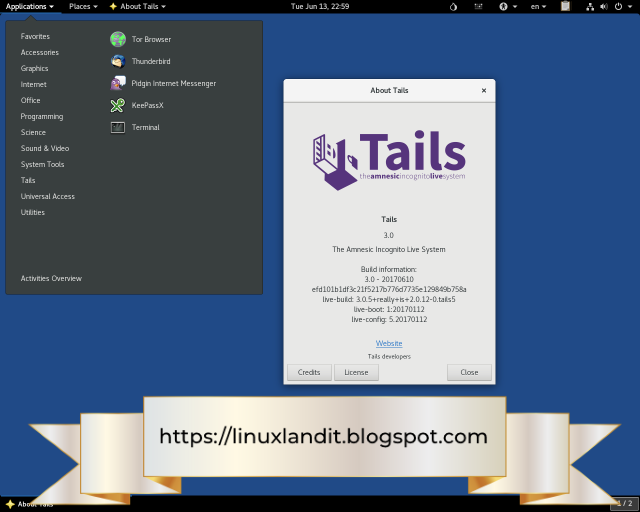Open Activities Overview
The height and width of the screenshot is (512, 640).
pyautogui.click(x=51, y=278)
